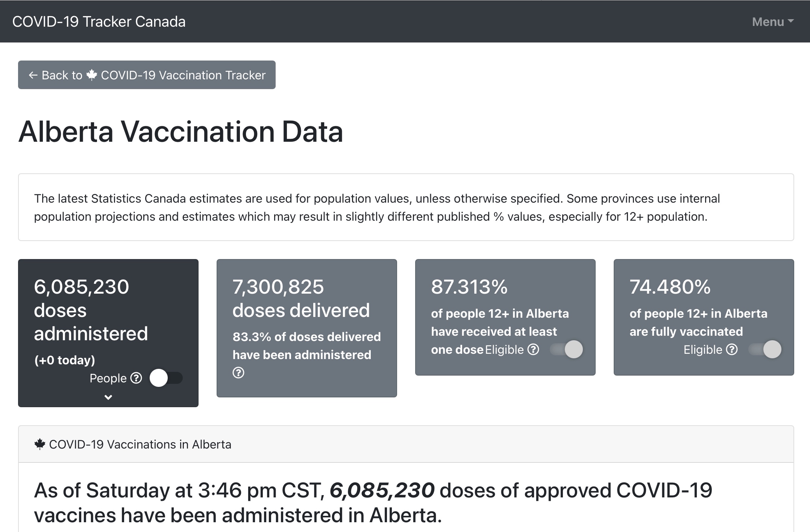Click help icon in doses delivered card

point(238,373)
